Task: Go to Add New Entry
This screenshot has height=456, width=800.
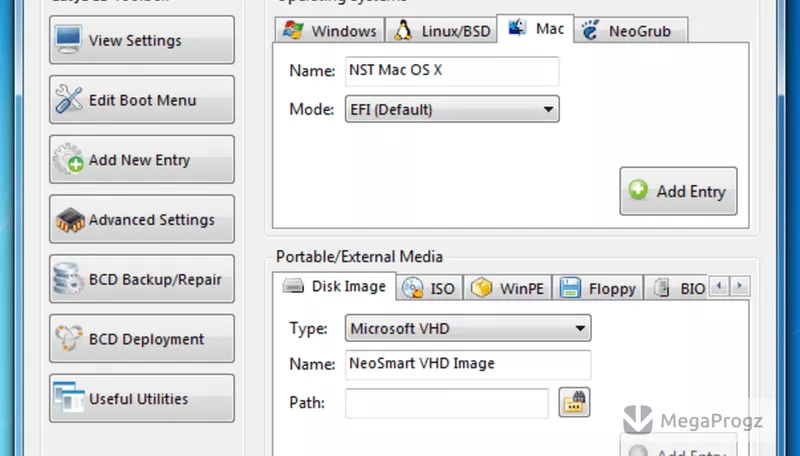Action: coord(142,160)
